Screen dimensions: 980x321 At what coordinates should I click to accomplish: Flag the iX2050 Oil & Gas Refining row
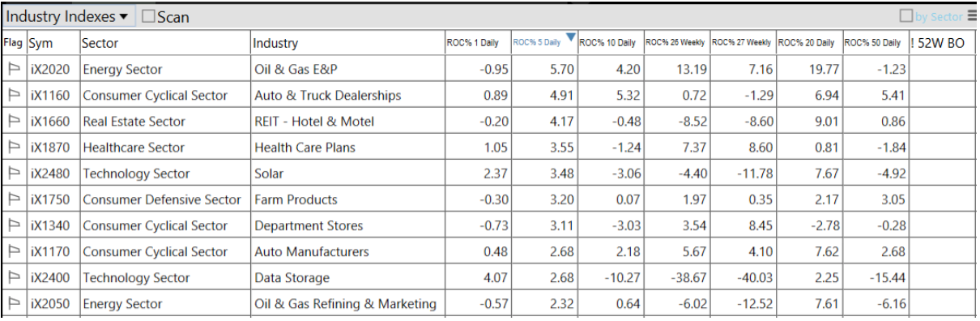[13, 304]
